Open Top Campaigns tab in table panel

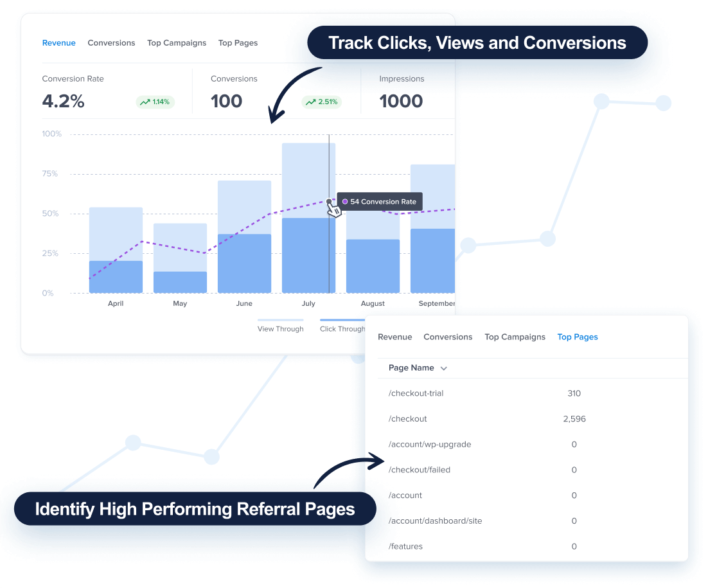tap(515, 337)
